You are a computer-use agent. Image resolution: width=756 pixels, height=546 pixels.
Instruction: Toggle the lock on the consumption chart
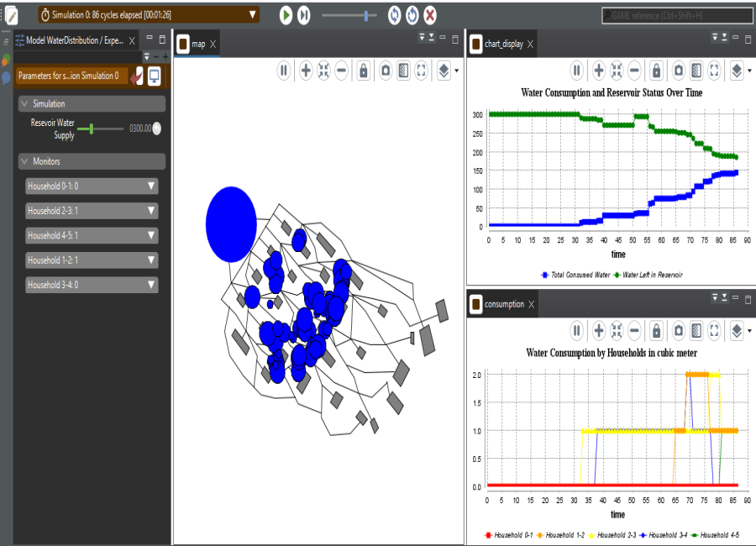pos(657,330)
